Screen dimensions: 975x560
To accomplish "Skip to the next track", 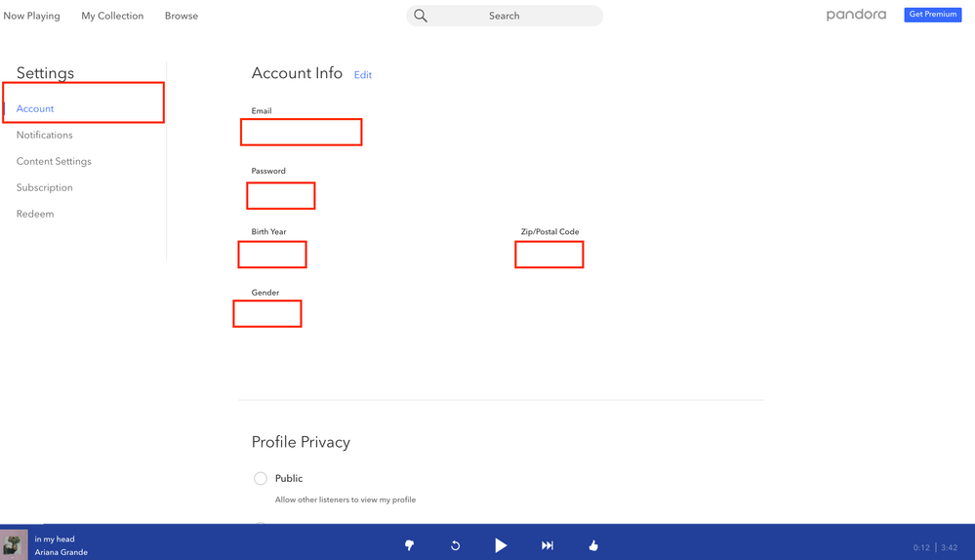I will click(548, 545).
